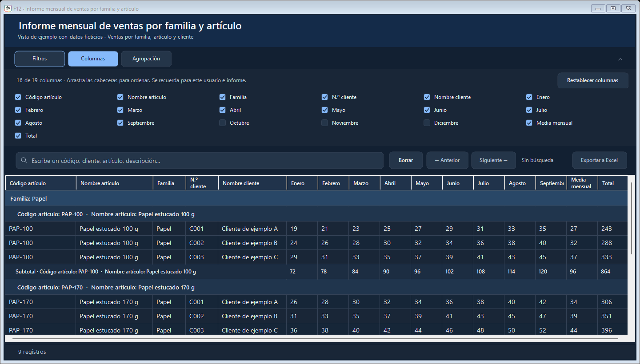Click the Familia: Papel group row
The width and height of the screenshot is (640, 364).
[x=316, y=198]
